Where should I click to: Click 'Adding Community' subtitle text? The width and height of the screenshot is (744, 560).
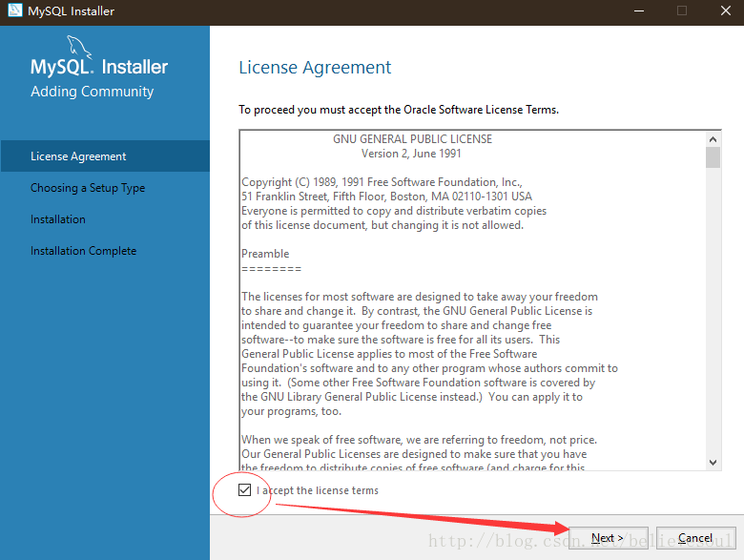click(x=93, y=92)
